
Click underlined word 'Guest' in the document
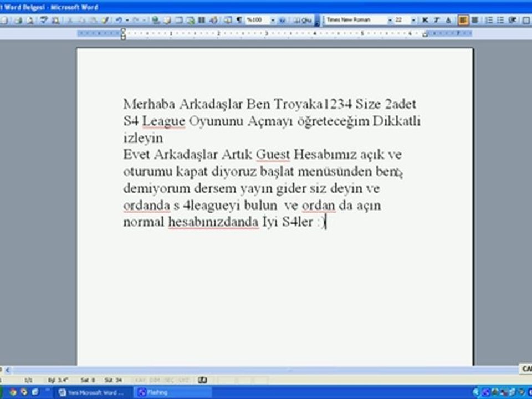pyautogui.click(x=273, y=155)
